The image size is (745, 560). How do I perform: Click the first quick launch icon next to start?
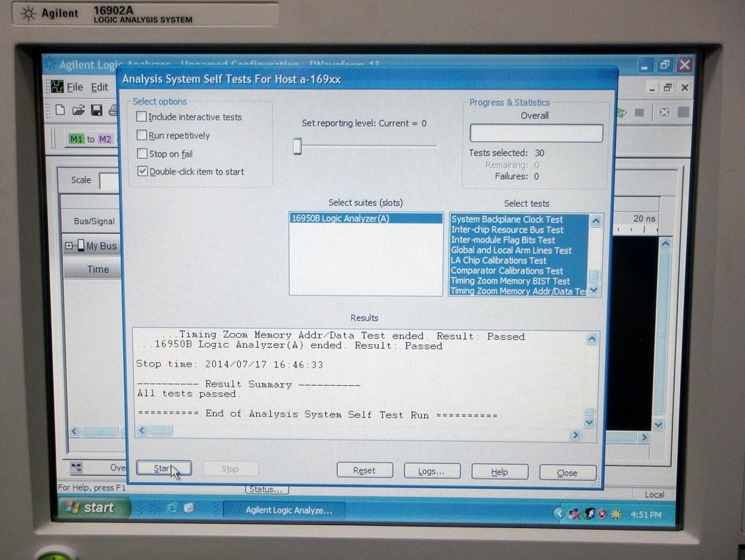click(x=154, y=508)
